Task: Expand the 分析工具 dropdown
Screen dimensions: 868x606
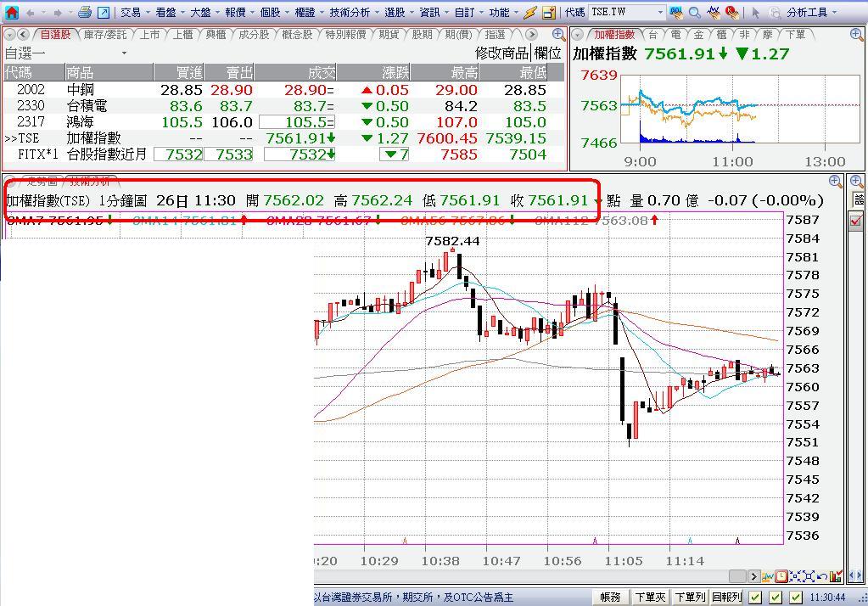Action: pos(835,12)
